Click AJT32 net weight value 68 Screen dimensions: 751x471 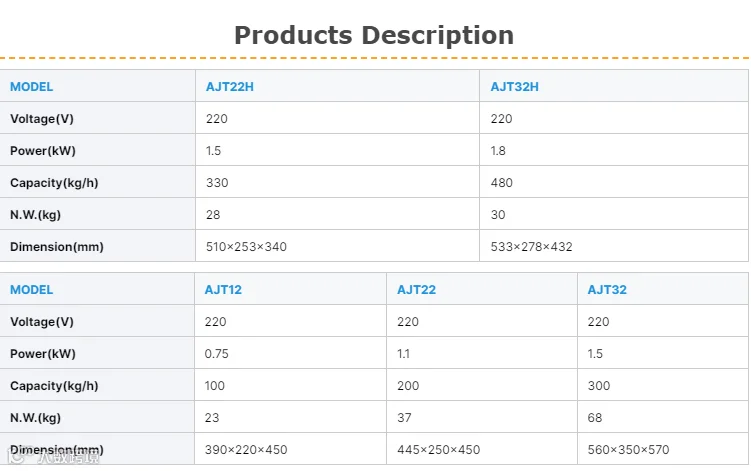[595, 418]
